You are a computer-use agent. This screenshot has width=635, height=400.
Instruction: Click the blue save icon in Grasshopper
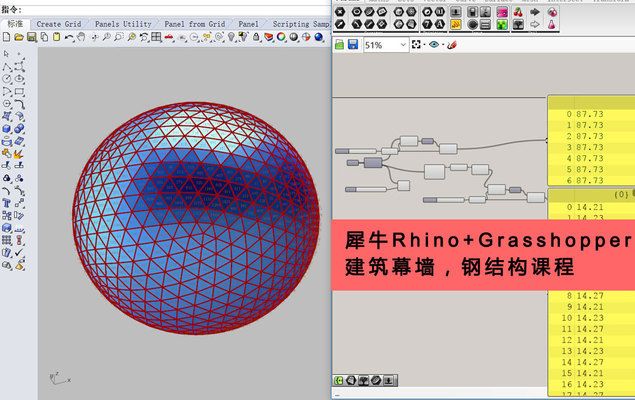tap(353, 46)
